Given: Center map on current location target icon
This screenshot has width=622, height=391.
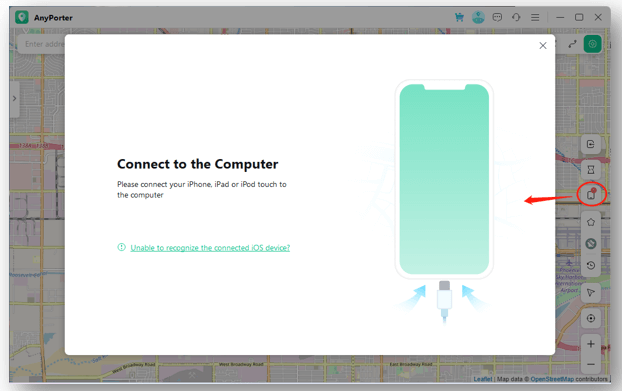Looking at the screenshot, I should pyautogui.click(x=591, y=318).
